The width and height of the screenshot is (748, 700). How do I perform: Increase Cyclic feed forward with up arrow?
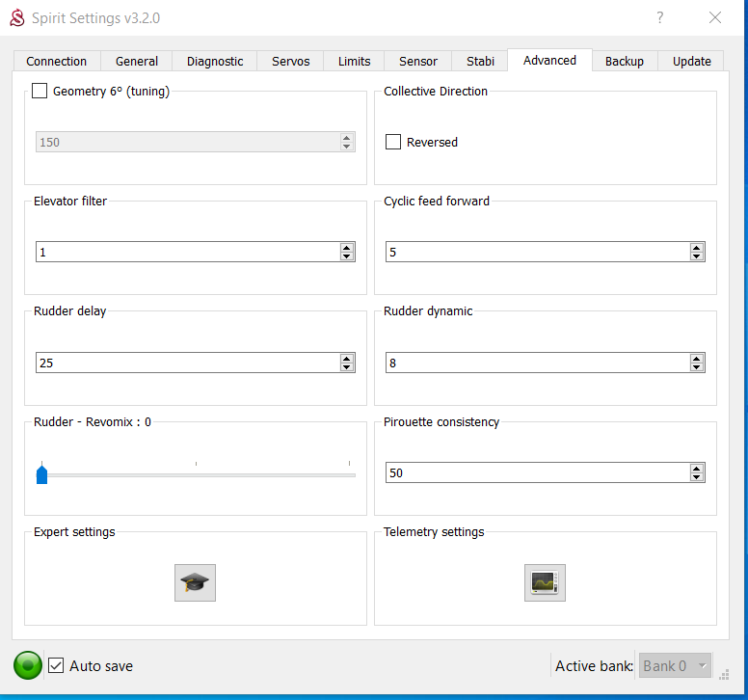pyautogui.click(x=697, y=248)
